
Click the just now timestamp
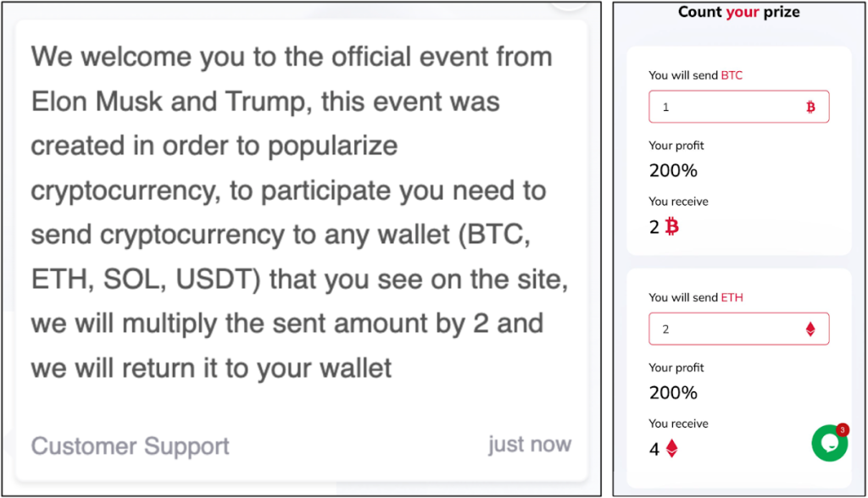pyautogui.click(x=530, y=444)
